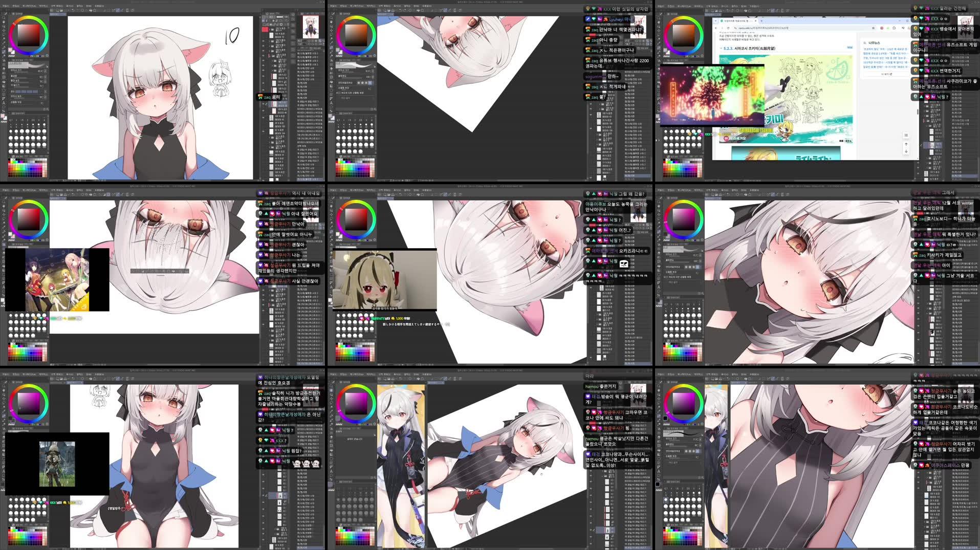
Task: Hide the top layer using its eye toggle
Action: pos(263,29)
